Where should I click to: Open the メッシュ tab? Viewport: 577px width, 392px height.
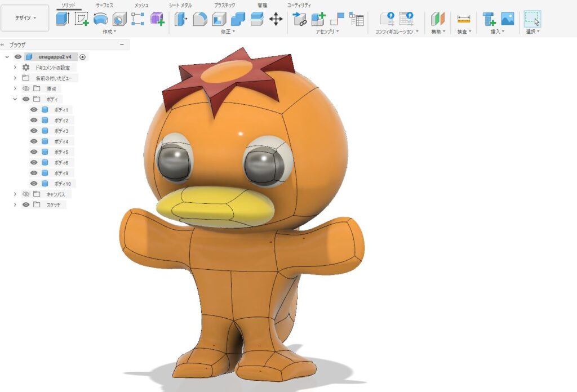pyautogui.click(x=141, y=5)
